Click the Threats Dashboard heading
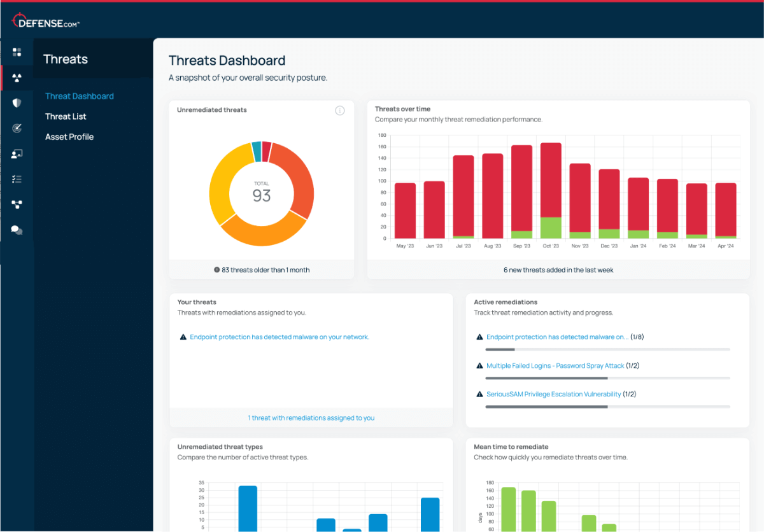 tap(227, 60)
